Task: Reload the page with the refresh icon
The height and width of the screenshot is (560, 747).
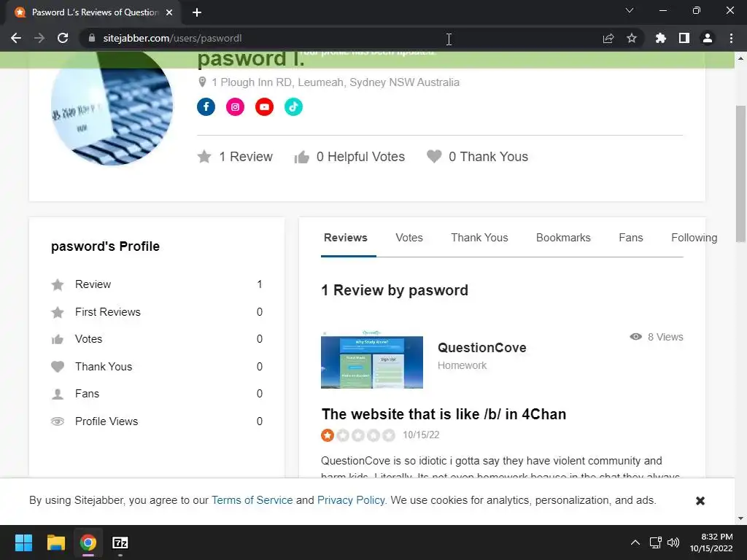Action: coord(63,38)
